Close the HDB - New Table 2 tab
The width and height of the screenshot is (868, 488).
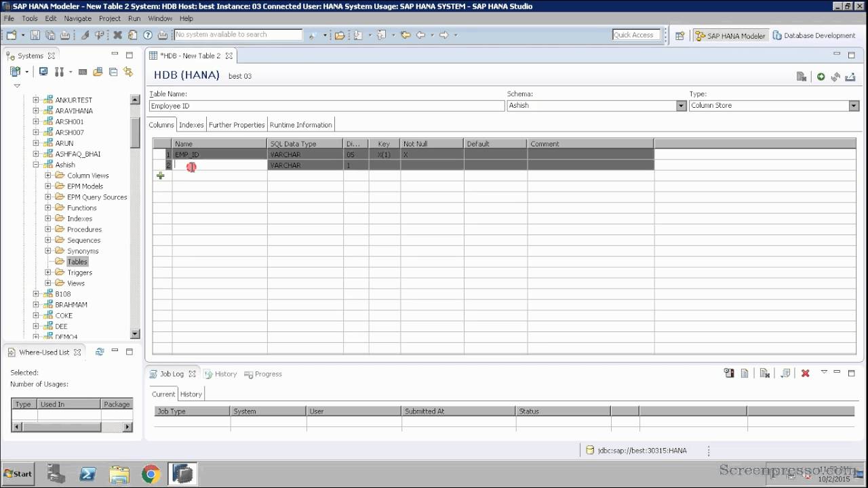tap(229, 56)
